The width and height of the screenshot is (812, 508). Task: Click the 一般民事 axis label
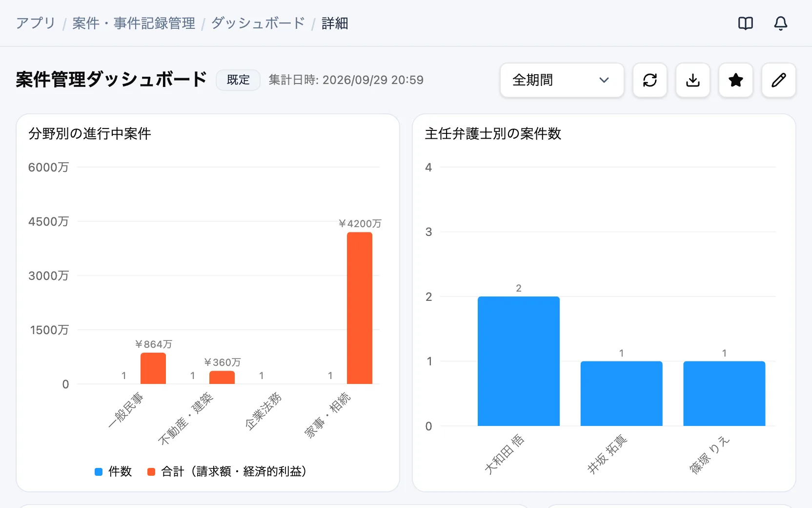[x=126, y=410]
